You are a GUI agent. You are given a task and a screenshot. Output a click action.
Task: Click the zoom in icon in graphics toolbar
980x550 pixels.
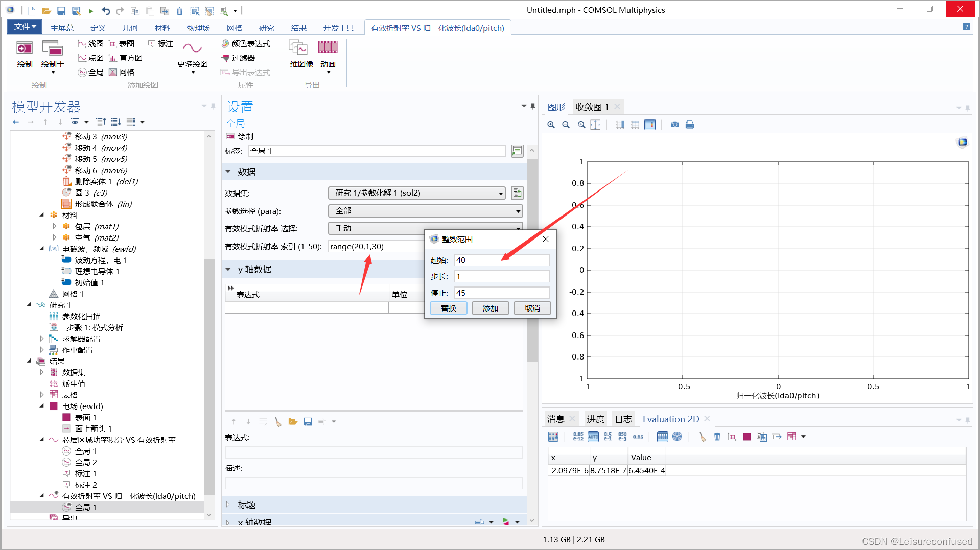pos(551,125)
